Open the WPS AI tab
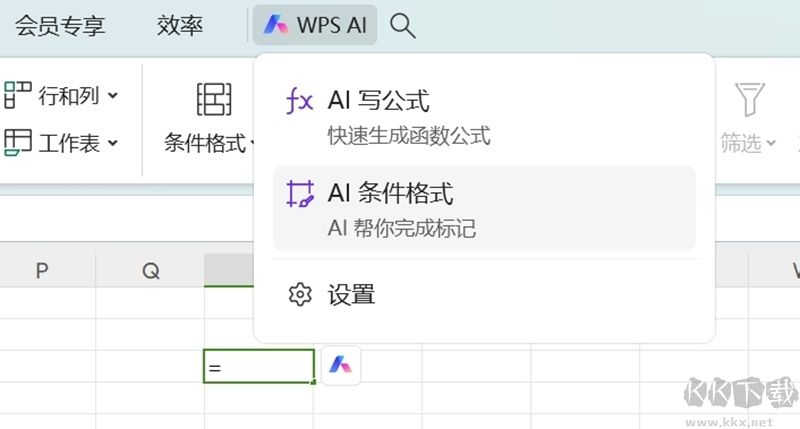 pos(315,25)
